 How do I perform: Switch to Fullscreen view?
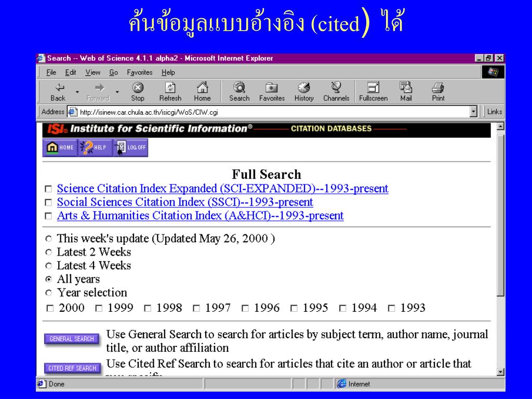tap(373, 91)
